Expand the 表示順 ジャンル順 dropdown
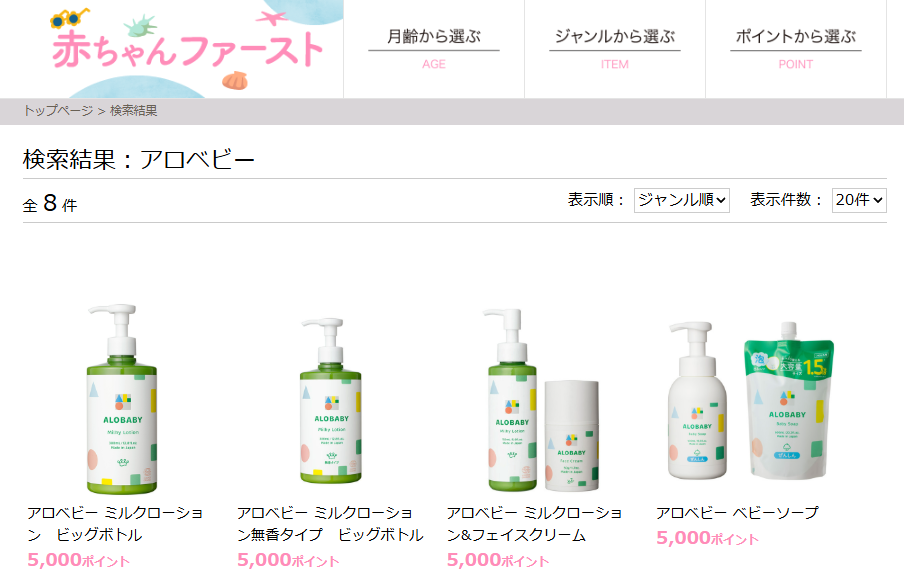This screenshot has width=904, height=582. 681,200
